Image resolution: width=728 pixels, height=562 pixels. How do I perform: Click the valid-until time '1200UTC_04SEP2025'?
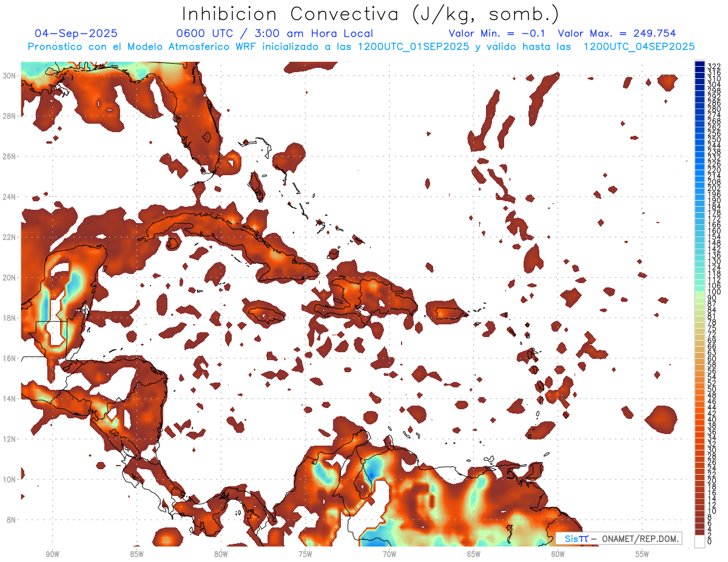(x=639, y=47)
